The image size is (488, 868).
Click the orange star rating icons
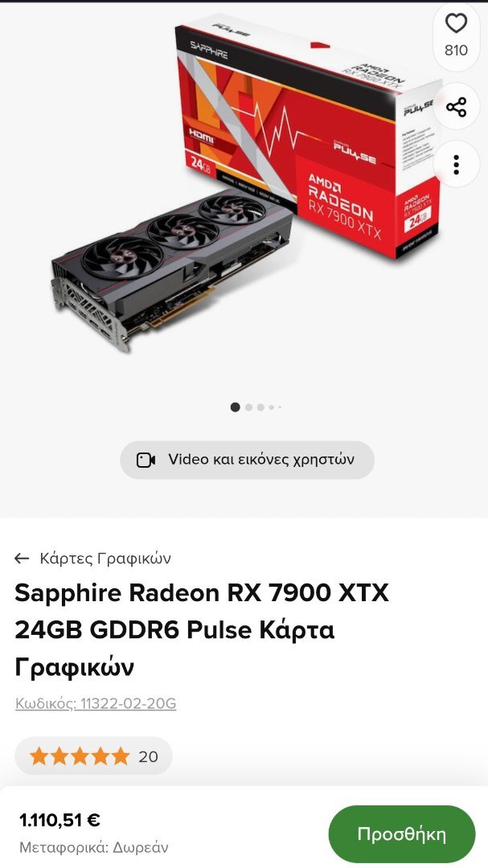coord(80,756)
